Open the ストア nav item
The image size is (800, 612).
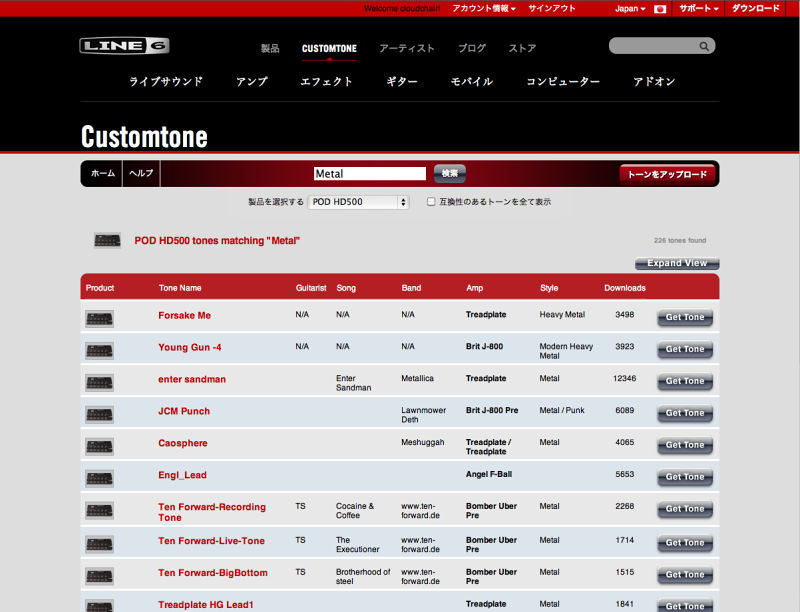tap(522, 48)
